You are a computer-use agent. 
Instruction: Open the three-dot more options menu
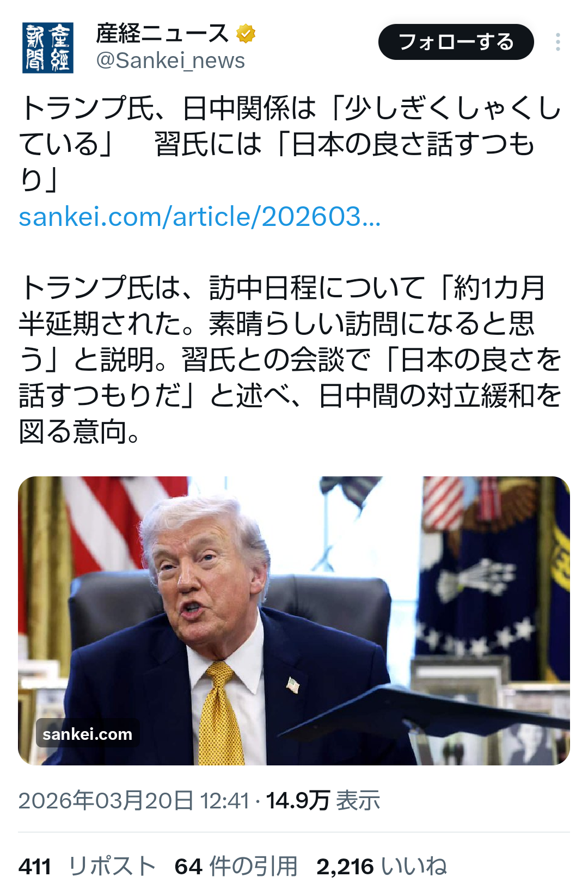pyautogui.click(x=558, y=42)
